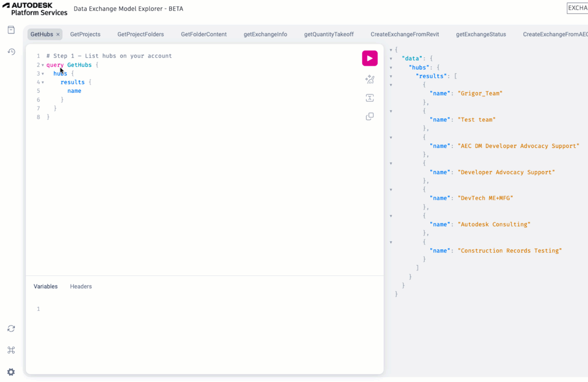588x382 pixels.
Task: Re-fetch the GraphQL schema icon
Action: [x=11, y=329]
